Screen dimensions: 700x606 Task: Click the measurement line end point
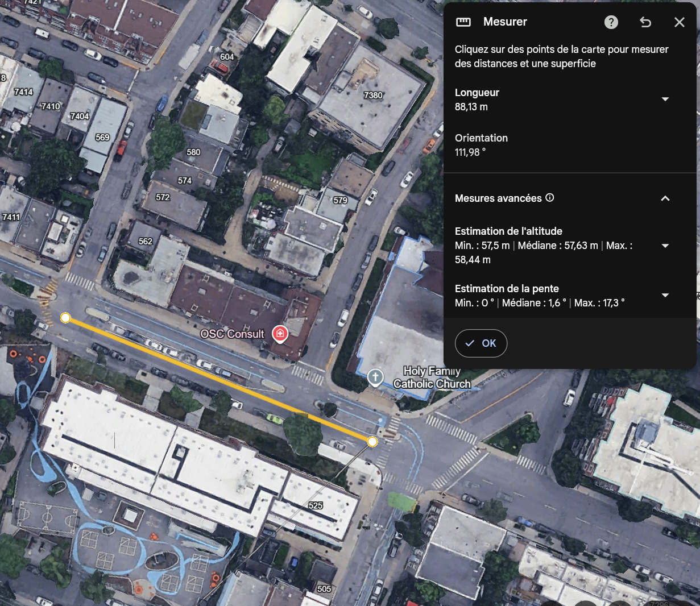pyautogui.click(x=372, y=442)
